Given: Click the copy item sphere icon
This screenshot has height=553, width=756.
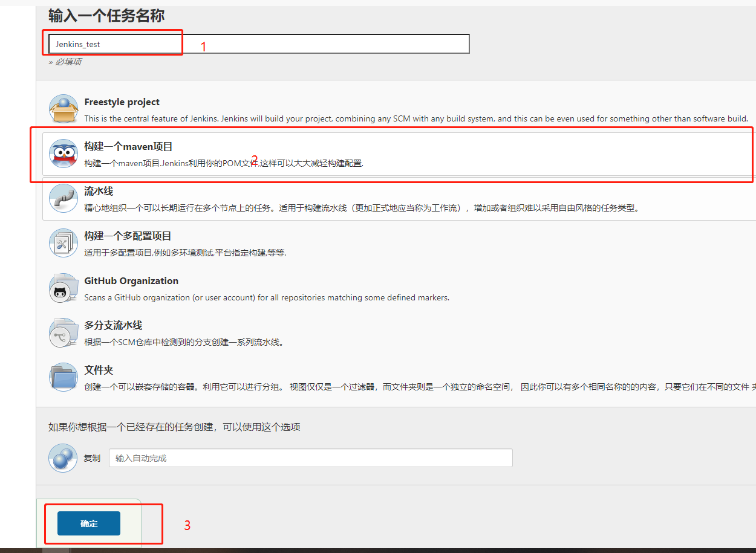Looking at the screenshot, I should 63,458.
